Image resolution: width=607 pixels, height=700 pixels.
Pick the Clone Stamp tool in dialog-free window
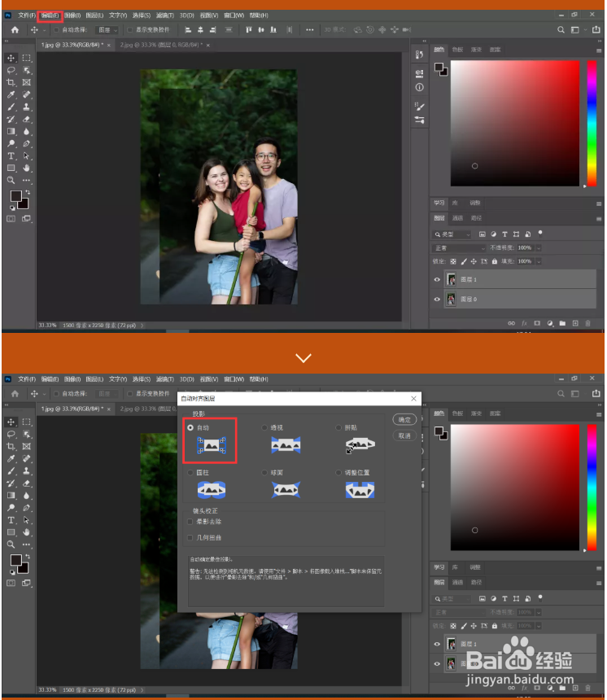(27, 107)
